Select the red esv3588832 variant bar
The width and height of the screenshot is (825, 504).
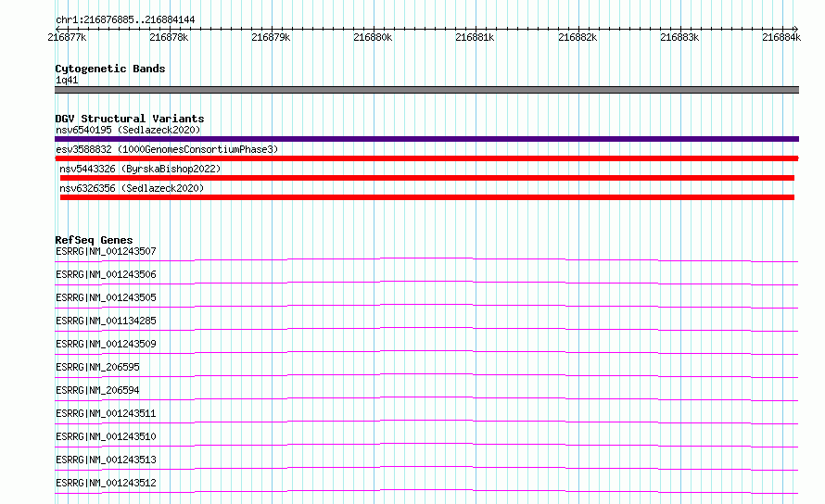point(426,158)
